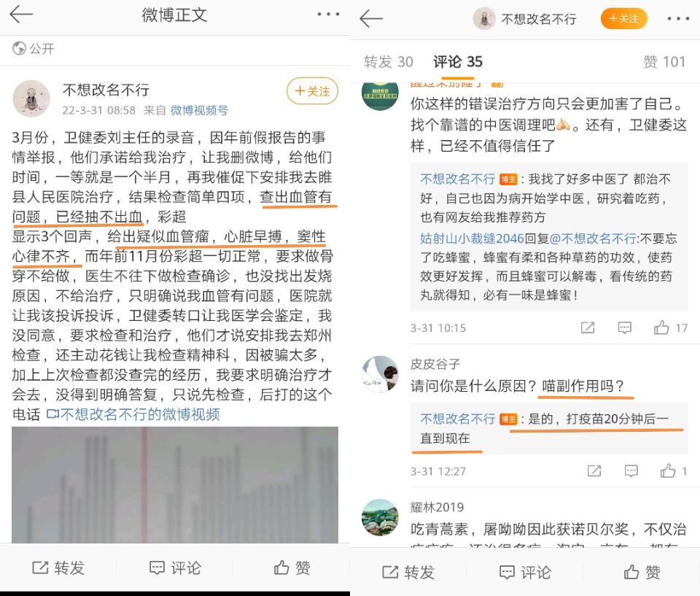Repost the 皮皮谷子 comment via its share icon
700x596 pixels.
[594, 471]
